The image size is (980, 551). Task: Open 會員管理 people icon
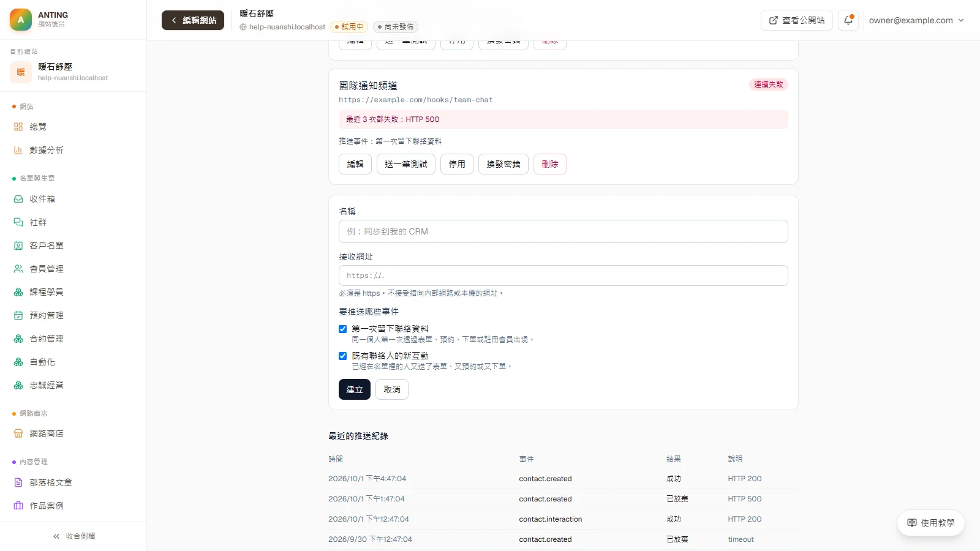coord(18,269)
